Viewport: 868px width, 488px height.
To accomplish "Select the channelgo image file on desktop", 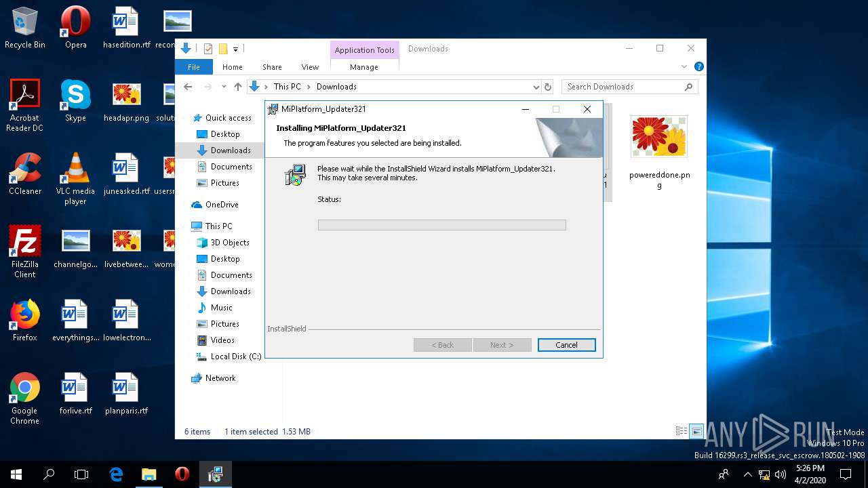I will (75, 247).
